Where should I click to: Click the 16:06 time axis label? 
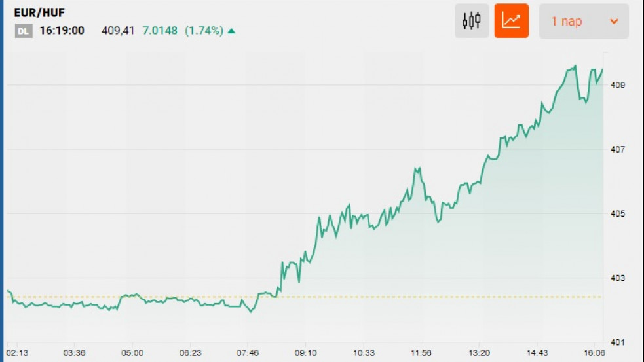click(593, 353)
